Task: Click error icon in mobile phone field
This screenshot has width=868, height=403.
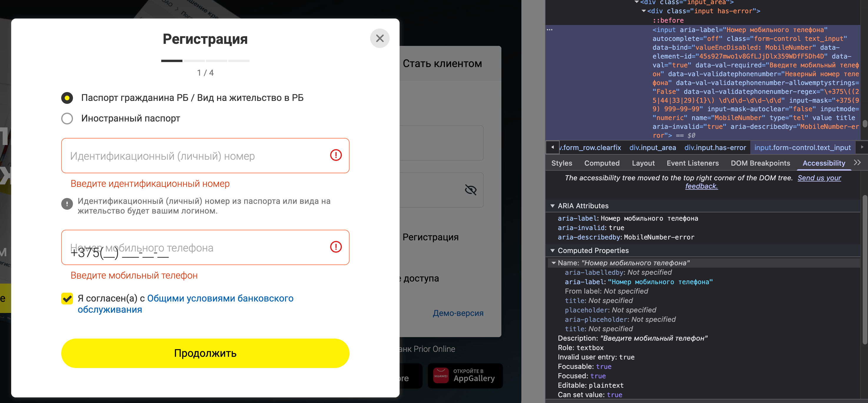Action: pos(336,247)
